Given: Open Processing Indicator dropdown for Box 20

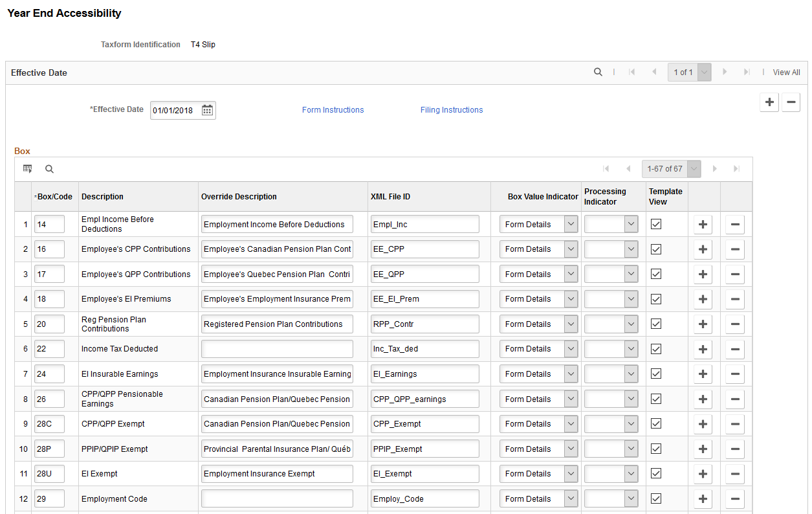Looking at the screenshot, I should (x=611, y=324).
